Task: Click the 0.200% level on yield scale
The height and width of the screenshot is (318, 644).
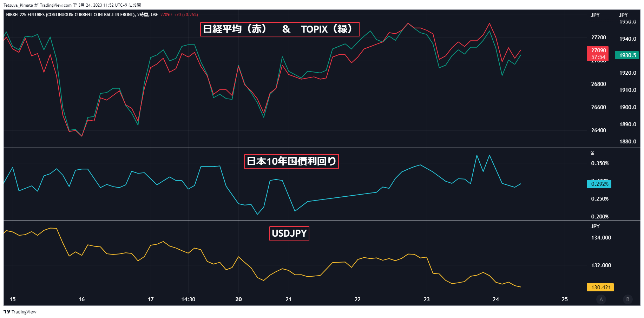Action: 600,217
